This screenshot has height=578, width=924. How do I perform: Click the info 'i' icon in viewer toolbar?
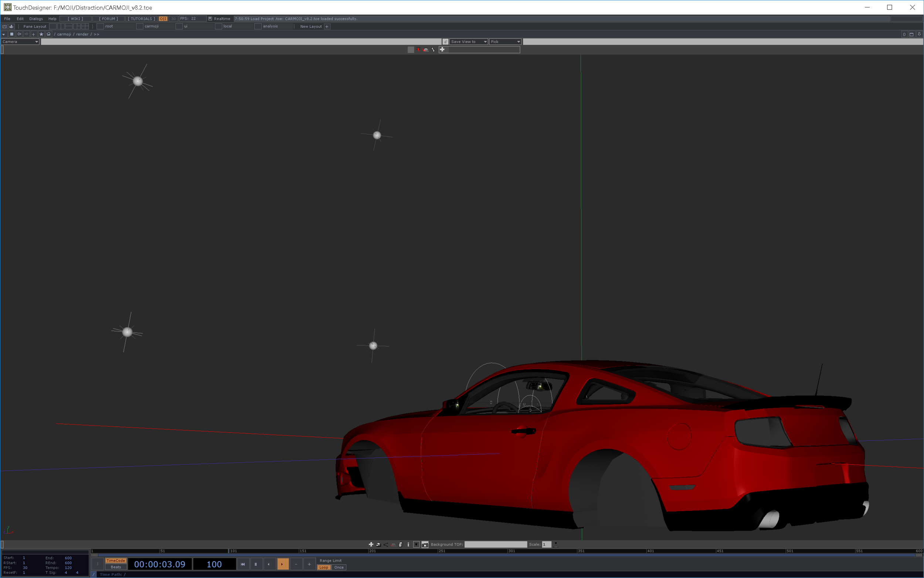coord(408,544)
